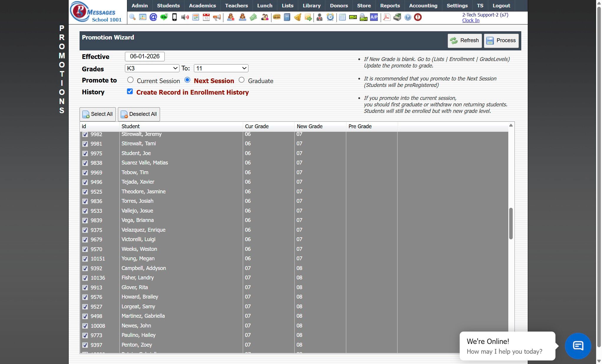Click the blue help question mark icon
The width and height of the screenshot is (602, 364).
tap(408, 17)
